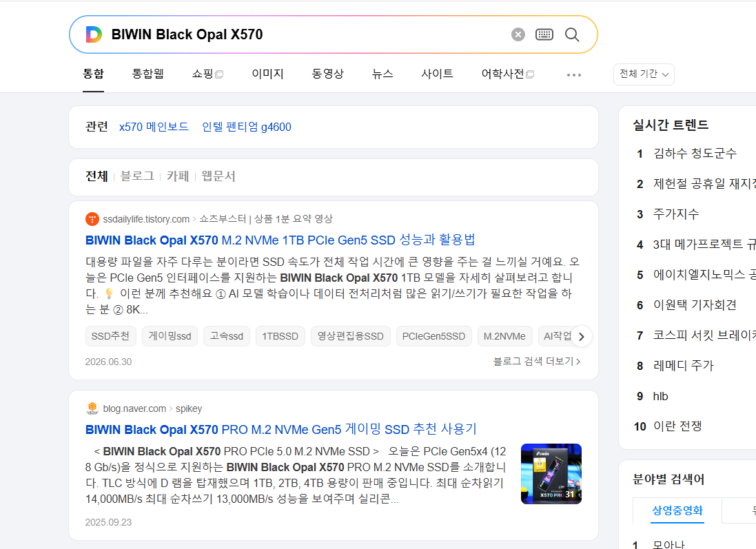Open the more tabs ellipsis icon
The height and width of the screenshot is (549, 756).
(574, 74)
